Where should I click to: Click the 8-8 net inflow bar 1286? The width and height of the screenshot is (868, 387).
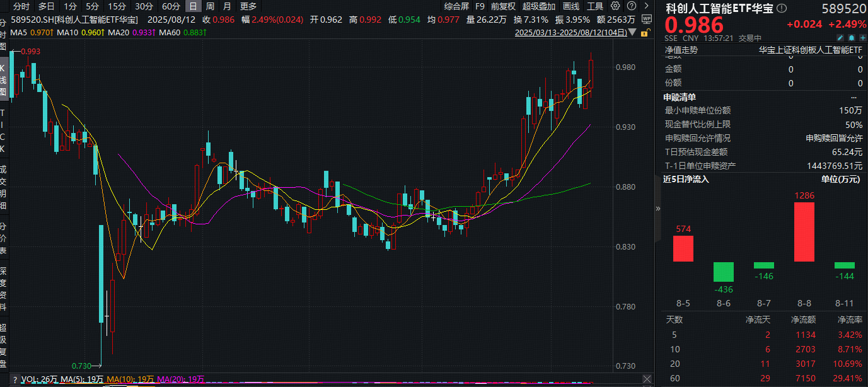click(804, 231)
